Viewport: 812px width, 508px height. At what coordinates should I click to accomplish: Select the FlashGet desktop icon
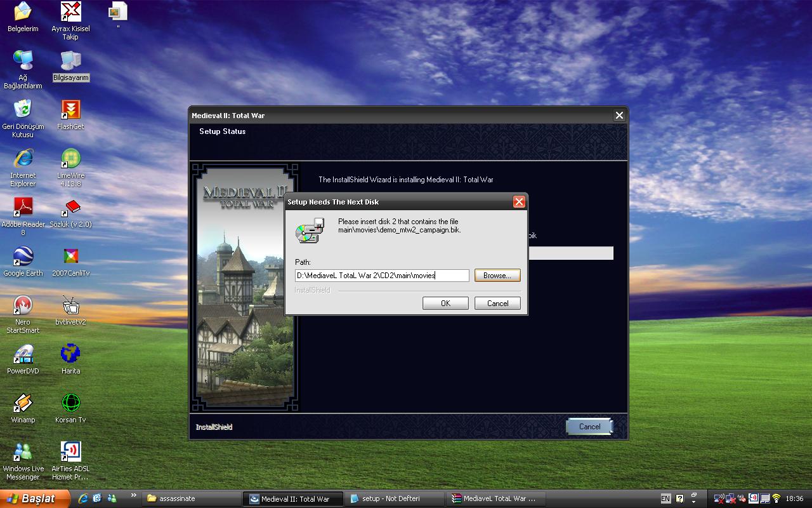pos(70,114)
